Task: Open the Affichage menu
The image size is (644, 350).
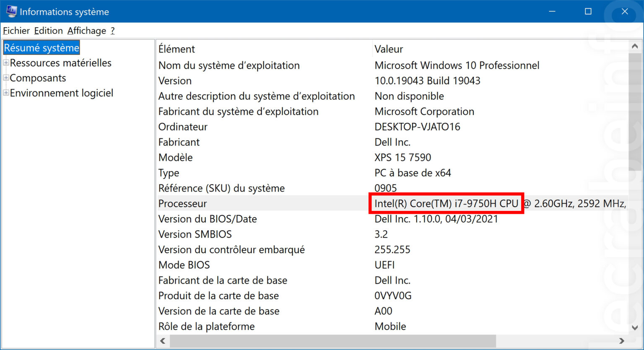Action: (87, 31)
